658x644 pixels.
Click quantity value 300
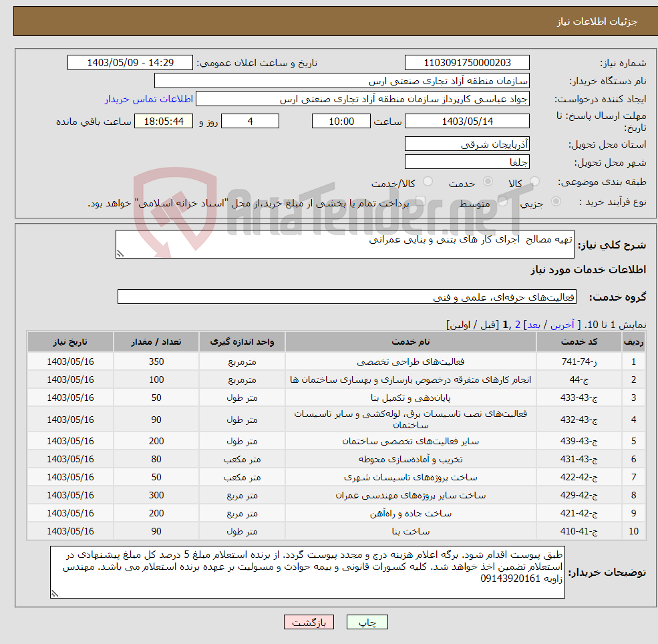coord(156,495)
